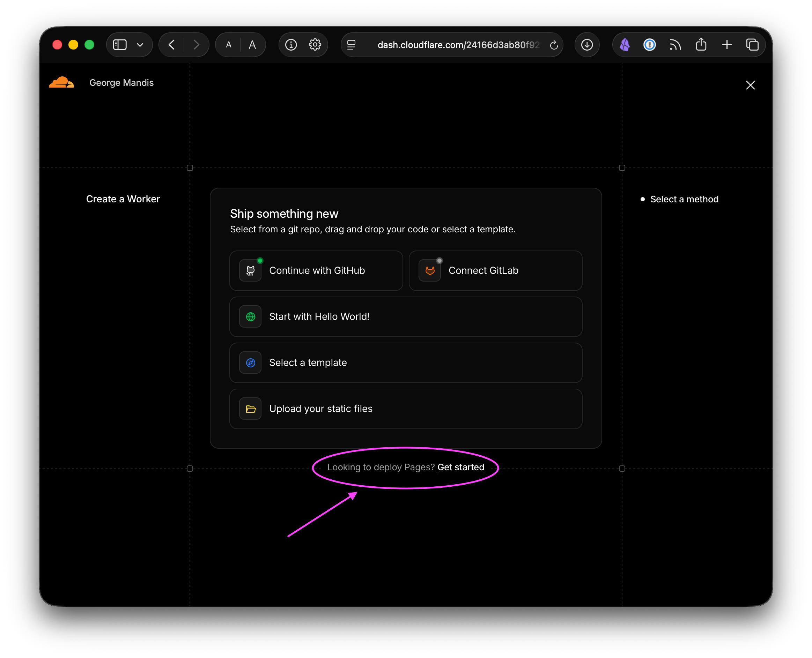This screenshot has height=658, width=812.
Task: Open the settings gear in toolbar
Action: click(x=315, y=45)
